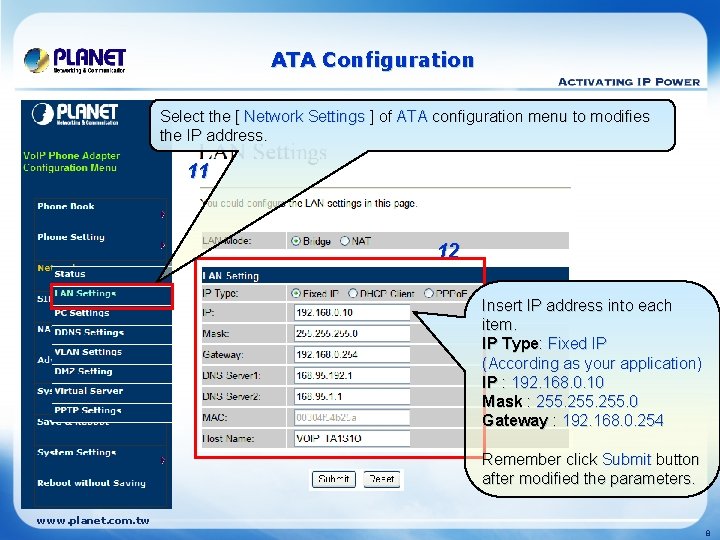Image resolution: width=720 pixels, height=540 pixels.
Task: Expand the Phone Book arrow
Action: [x=163, y=214]
